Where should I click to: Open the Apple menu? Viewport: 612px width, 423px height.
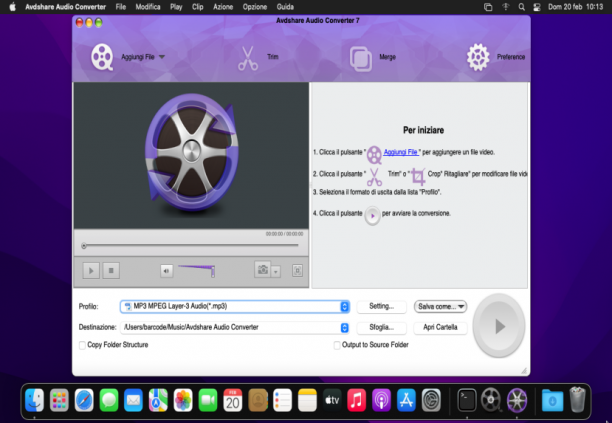(12, 7)
